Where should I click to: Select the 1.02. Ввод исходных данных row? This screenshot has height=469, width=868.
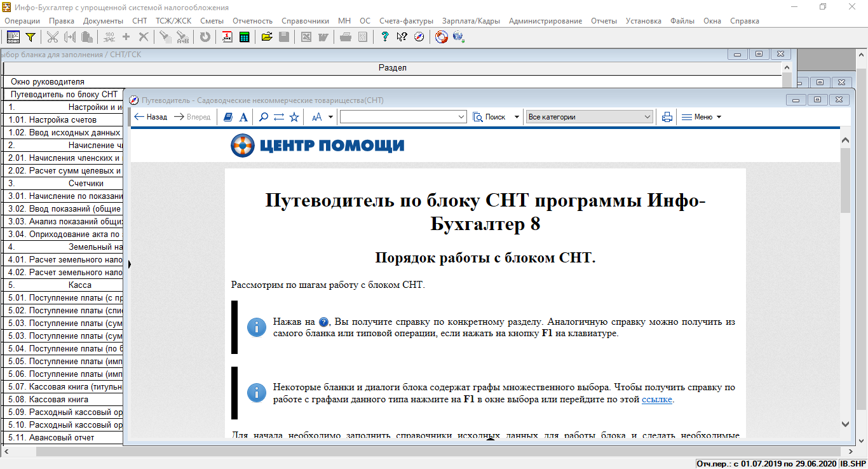pyautogui.click(x=64, y=132)
